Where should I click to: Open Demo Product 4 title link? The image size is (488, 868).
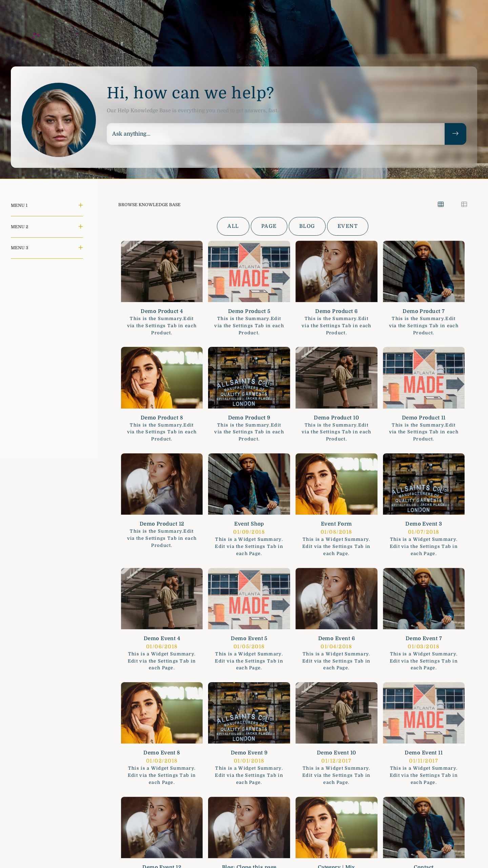(162, 311)
